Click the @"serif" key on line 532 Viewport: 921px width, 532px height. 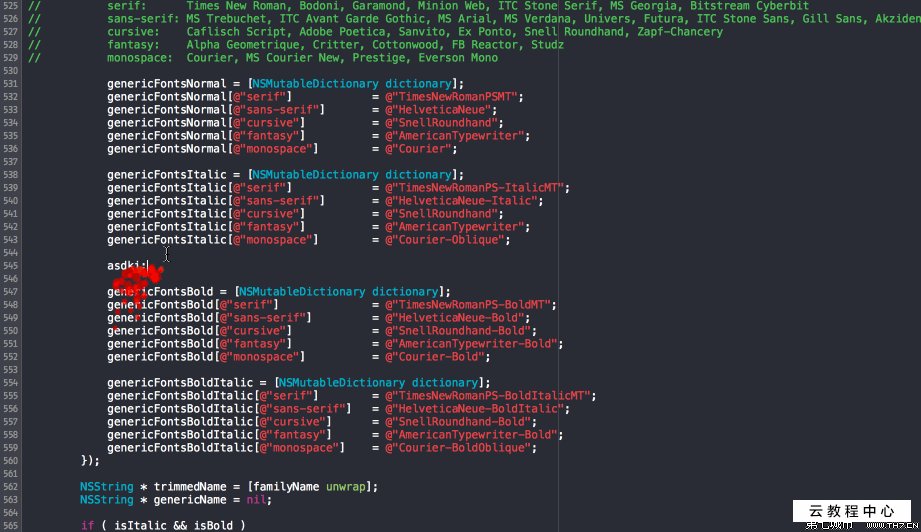[259, 96]
